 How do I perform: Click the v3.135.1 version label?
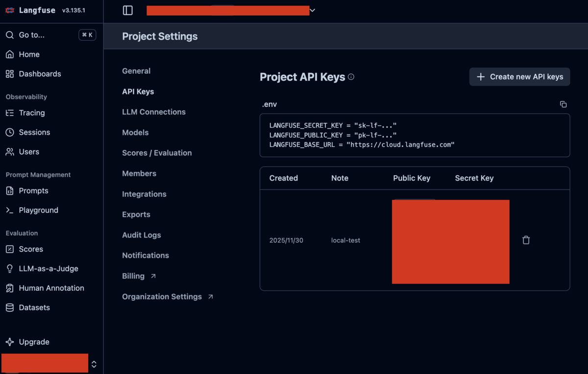tap(73, 10)
